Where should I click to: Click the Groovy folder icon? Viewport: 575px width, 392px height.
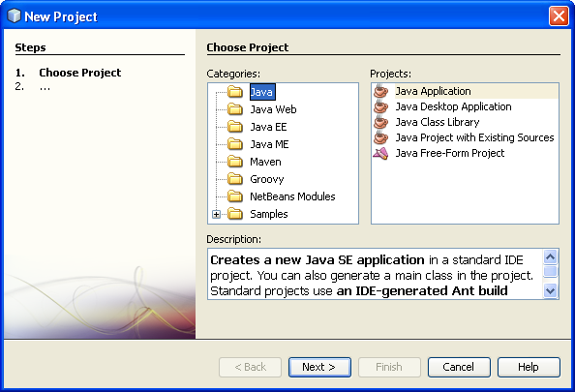[x=234, y=179]
